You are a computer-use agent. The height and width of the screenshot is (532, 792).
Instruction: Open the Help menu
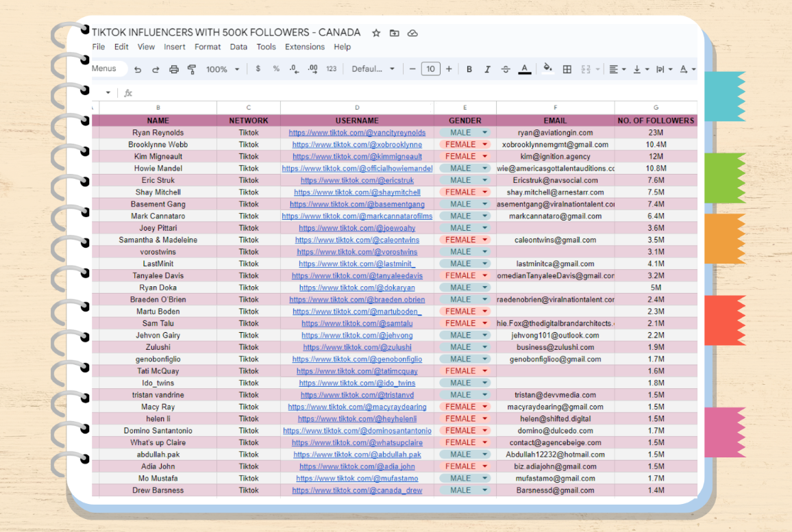click(342, 47)
